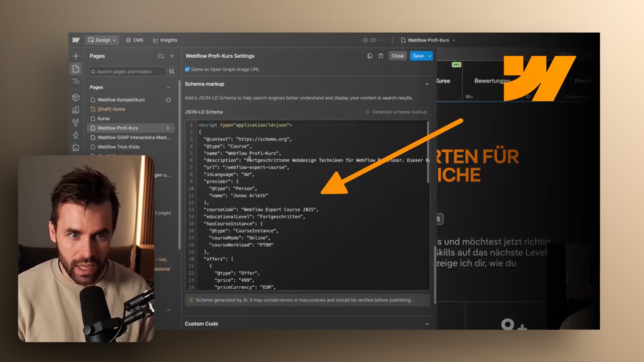This screenshot has height=362, width=644.
Task: Open the Variables panel
Action: click(76, 110)
